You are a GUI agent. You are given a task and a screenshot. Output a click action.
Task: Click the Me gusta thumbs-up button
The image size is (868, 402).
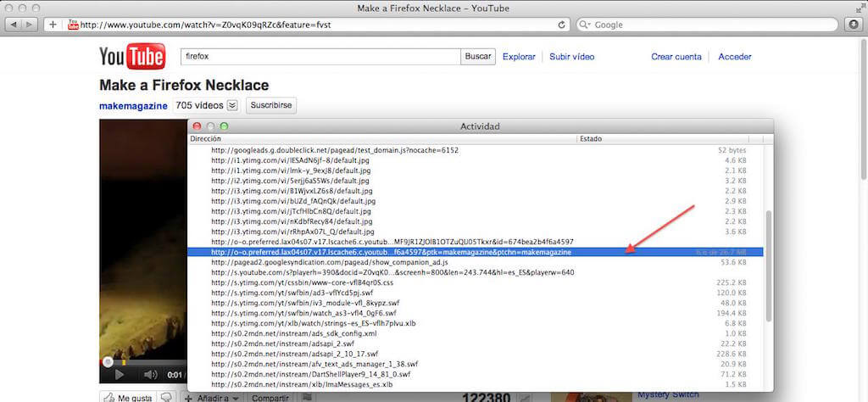(129, 398)
